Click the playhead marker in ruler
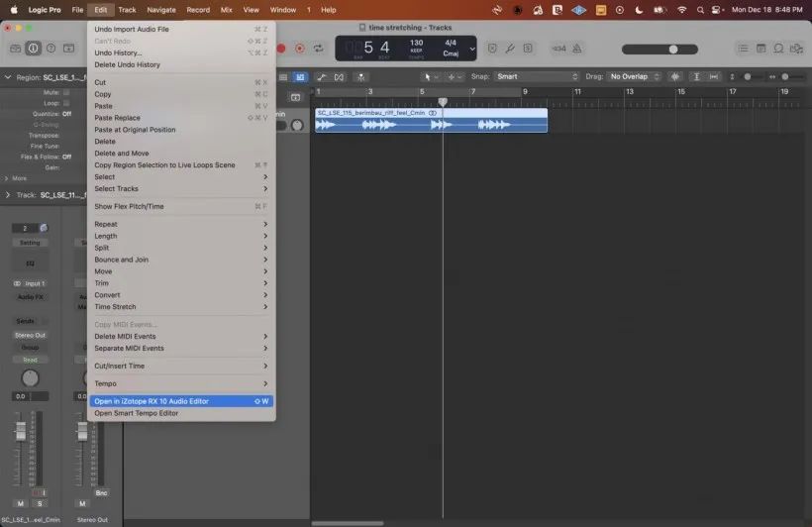The height and width of the screenshot is (527, 812). (443, 102)
